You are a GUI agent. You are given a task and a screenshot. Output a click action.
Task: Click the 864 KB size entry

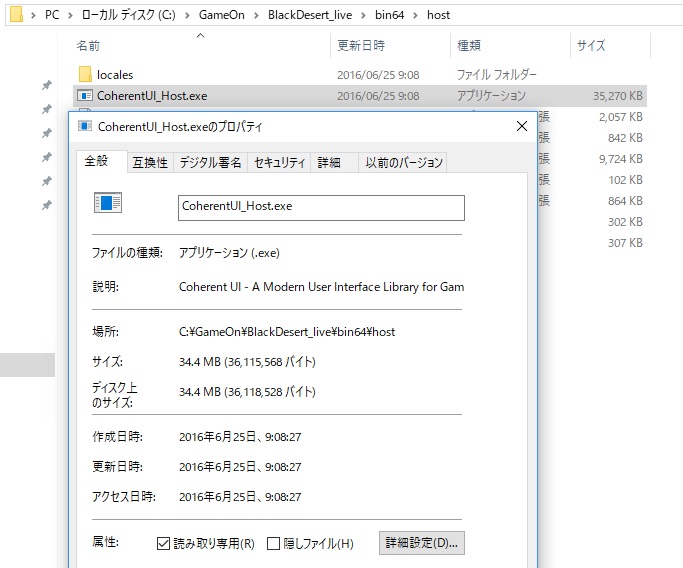(626, 200)
